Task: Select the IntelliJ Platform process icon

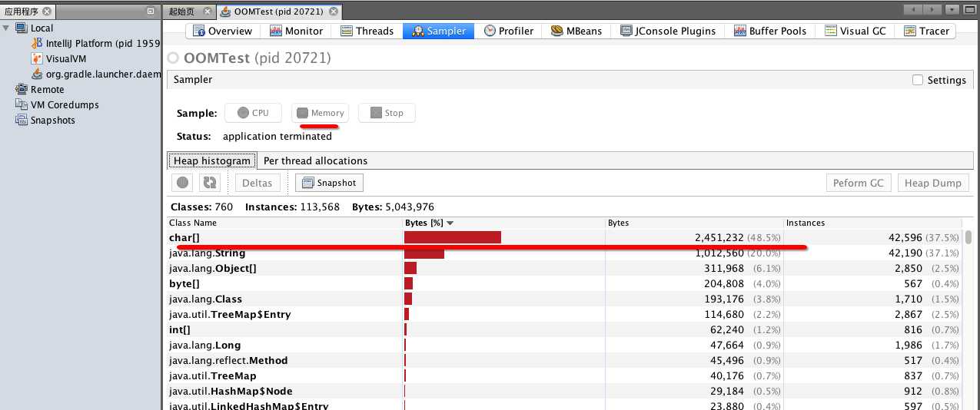Action: tap(37, 43)
